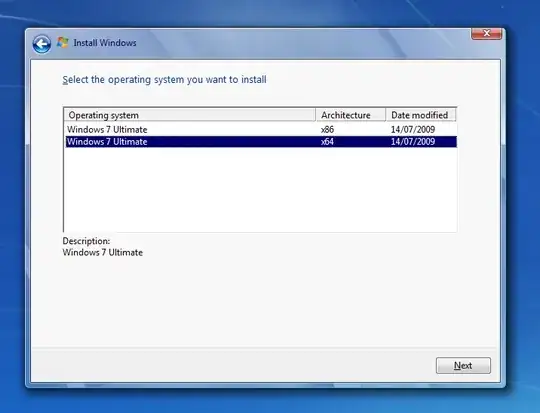Click the x86 architecture cell
The width and height of the screenshot is (540, 413).
point(327,130)
